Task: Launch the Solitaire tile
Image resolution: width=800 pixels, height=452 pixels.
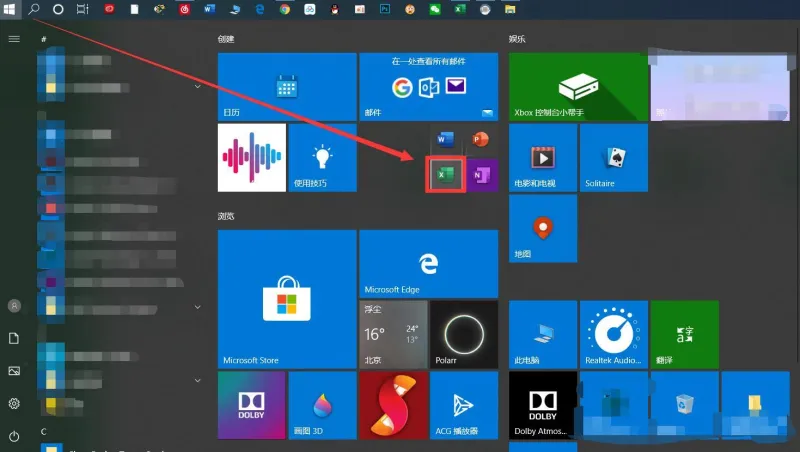Action: [614, 158]
